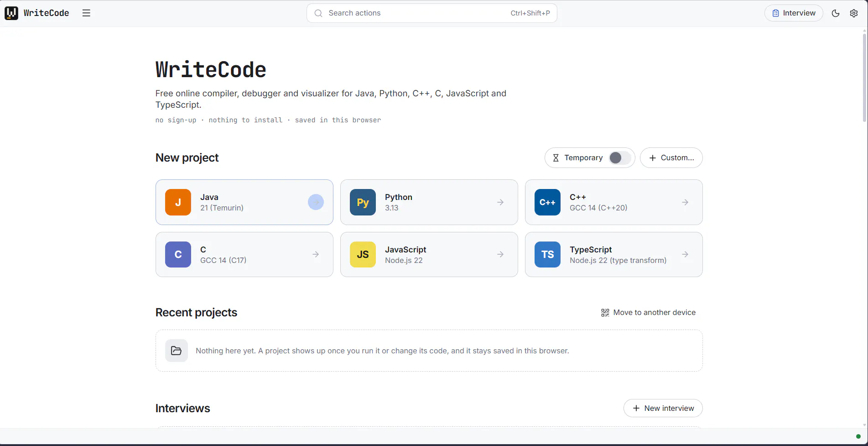Click Move to another device link
Image resolution: width=868 pixels, height=446 pixels.
648,313
